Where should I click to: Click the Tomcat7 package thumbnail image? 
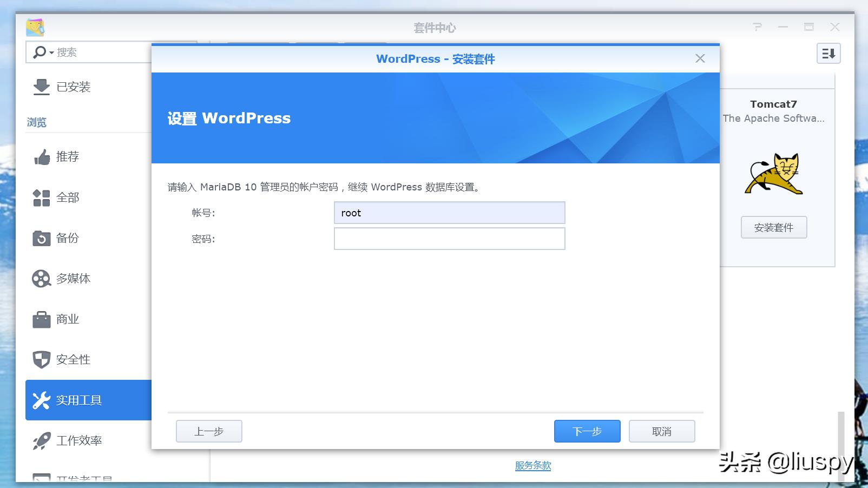tap(774, 173)
